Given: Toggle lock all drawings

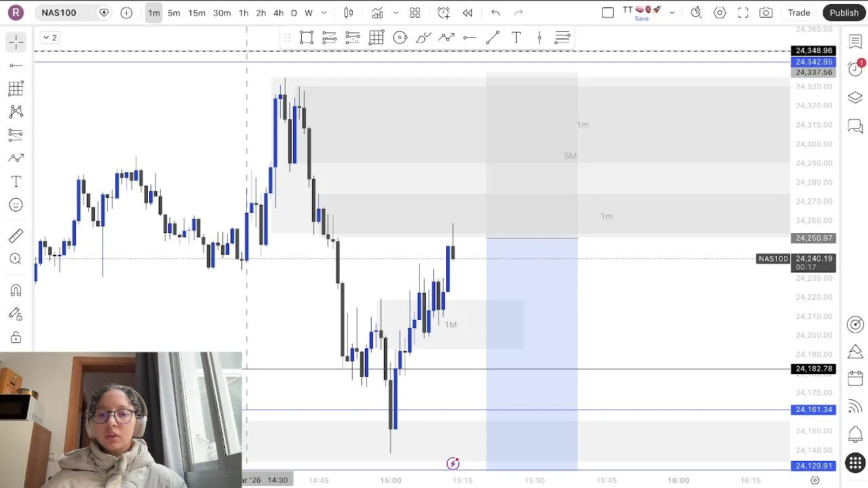Looking at the screenshot, I should [16, 338].
